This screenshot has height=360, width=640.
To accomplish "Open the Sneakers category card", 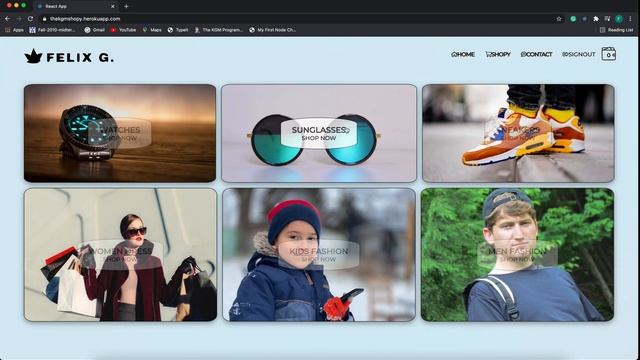I will pos(518,133).
